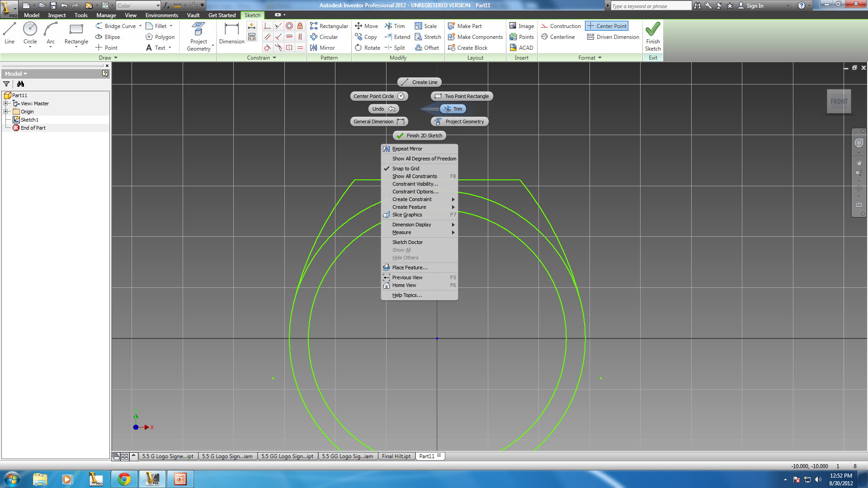Open the Draw panel dropdown

[x=108, y=58]
